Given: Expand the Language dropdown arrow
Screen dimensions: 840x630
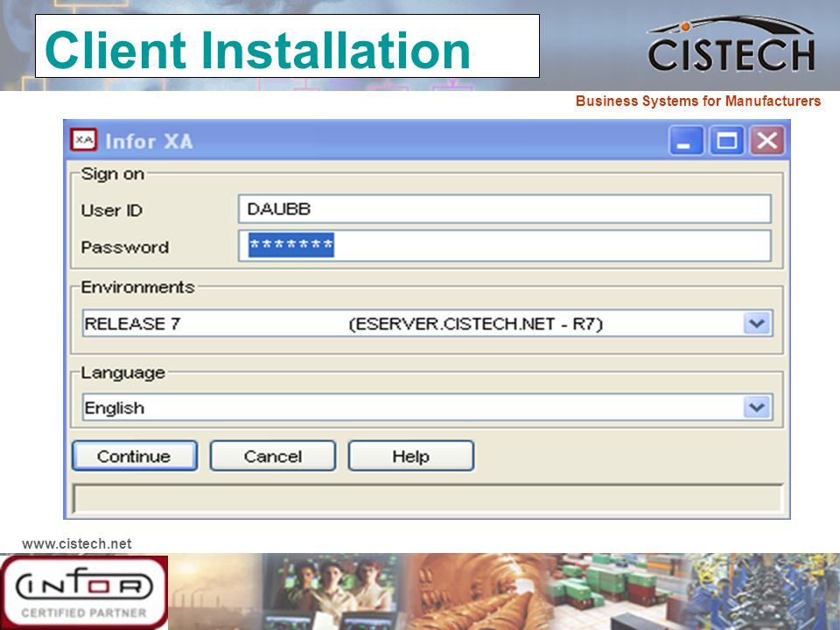Looking at the screenshot, I should point(757,407).
